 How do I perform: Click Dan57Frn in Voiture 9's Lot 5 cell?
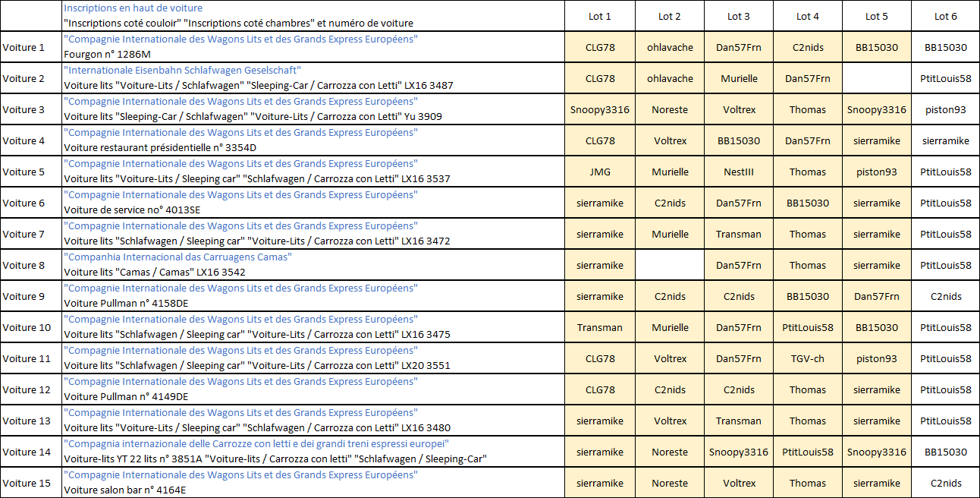pos(877,296)
